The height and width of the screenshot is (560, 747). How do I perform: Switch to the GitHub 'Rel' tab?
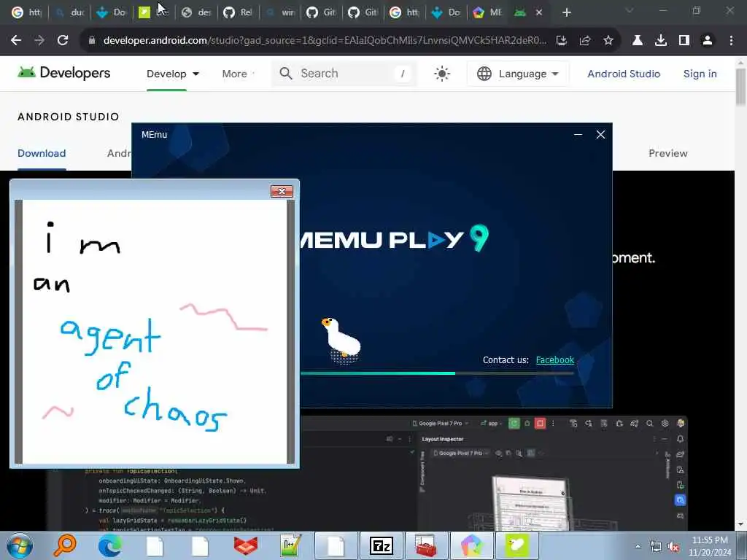click(239, 12)
